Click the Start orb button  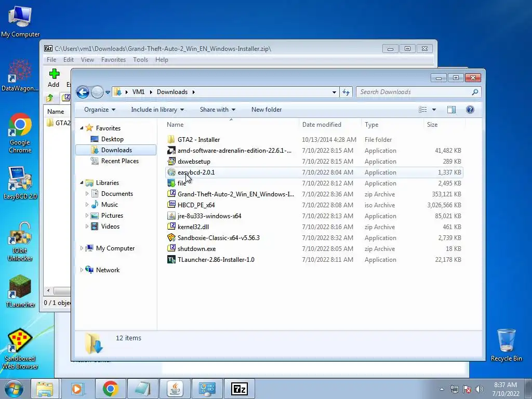click(x=14, y=389)
